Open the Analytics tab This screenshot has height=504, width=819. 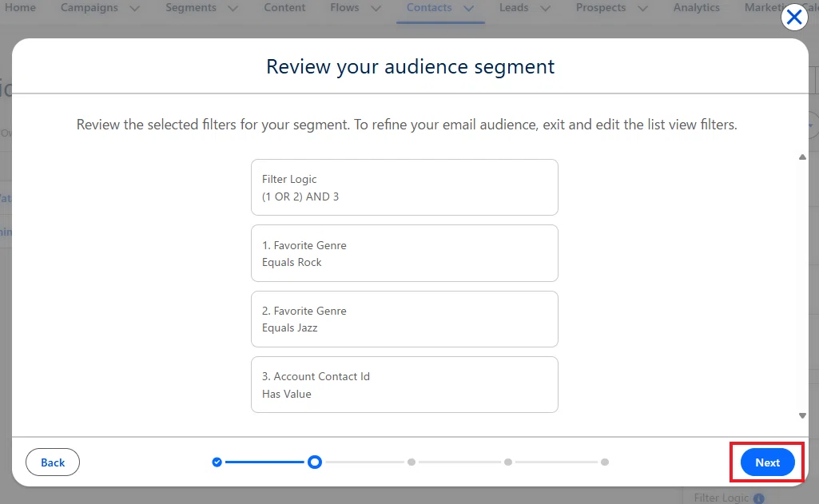click(696, 8)
